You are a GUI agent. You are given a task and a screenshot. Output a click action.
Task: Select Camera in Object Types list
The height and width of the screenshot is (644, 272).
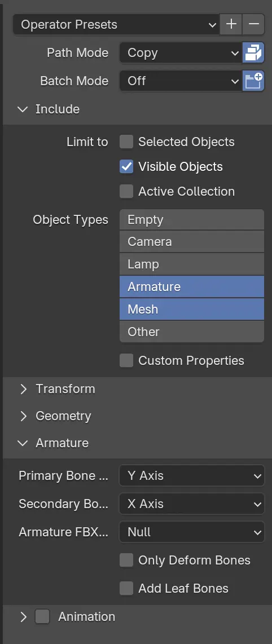point(192,241)
